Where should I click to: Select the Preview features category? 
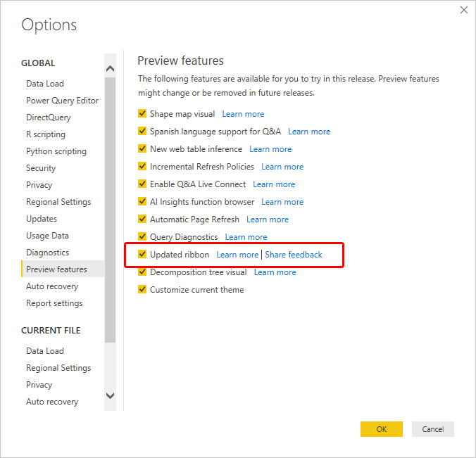coord(56,269)
